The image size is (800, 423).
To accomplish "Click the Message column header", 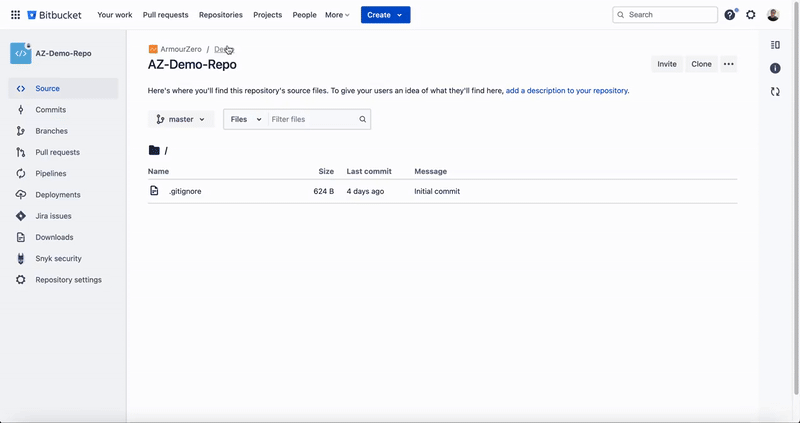I will [x=431, y=171].
